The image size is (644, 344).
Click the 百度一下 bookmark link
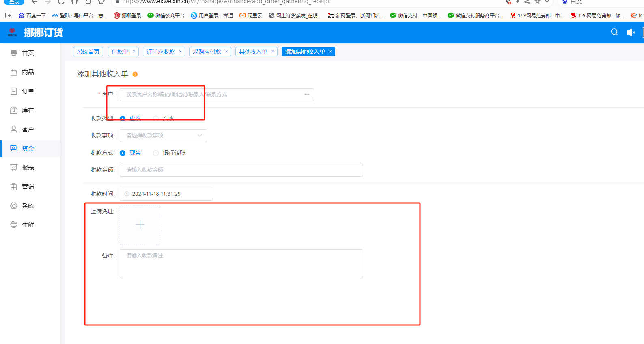32,16
